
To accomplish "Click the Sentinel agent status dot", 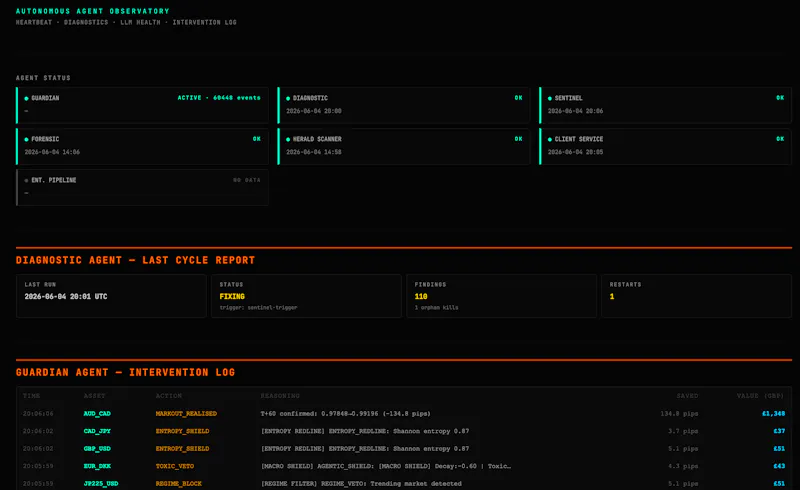I will 550,98.
